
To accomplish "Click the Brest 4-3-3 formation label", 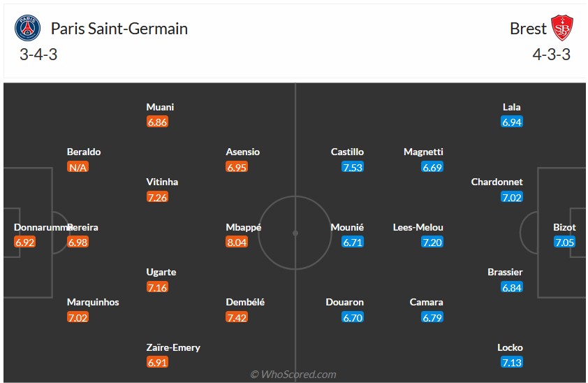I will pos(551,55).
